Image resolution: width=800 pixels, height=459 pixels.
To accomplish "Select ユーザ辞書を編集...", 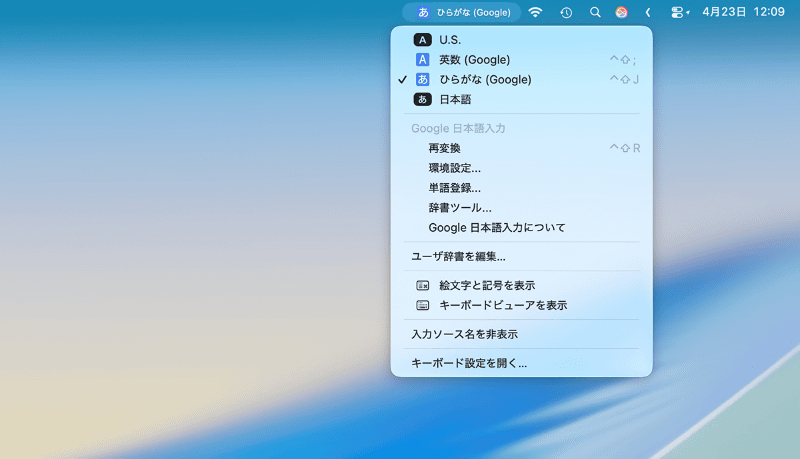I will pos(521,256).
